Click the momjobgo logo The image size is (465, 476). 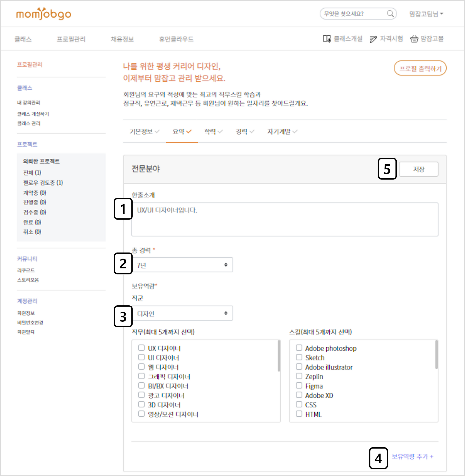coord(43,14)
